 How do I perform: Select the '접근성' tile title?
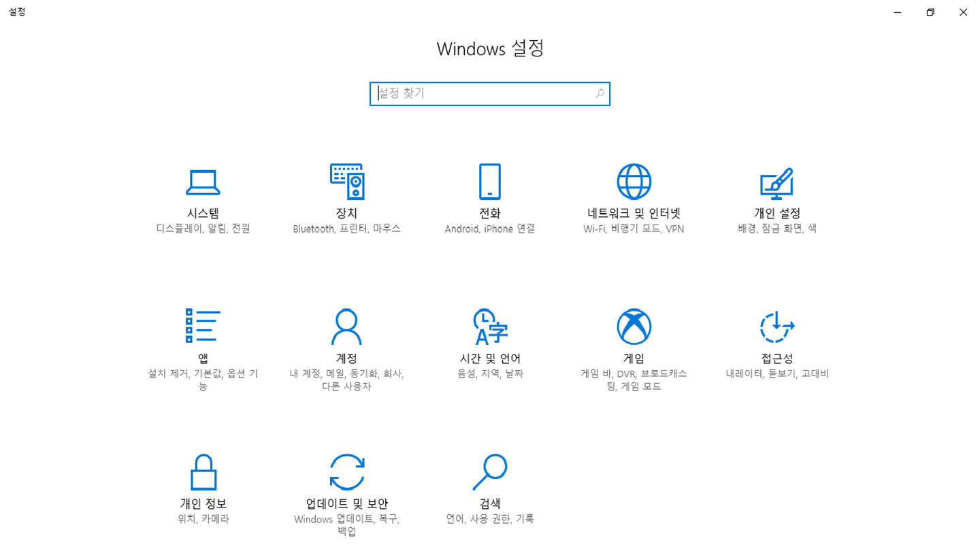pos(777,358)
